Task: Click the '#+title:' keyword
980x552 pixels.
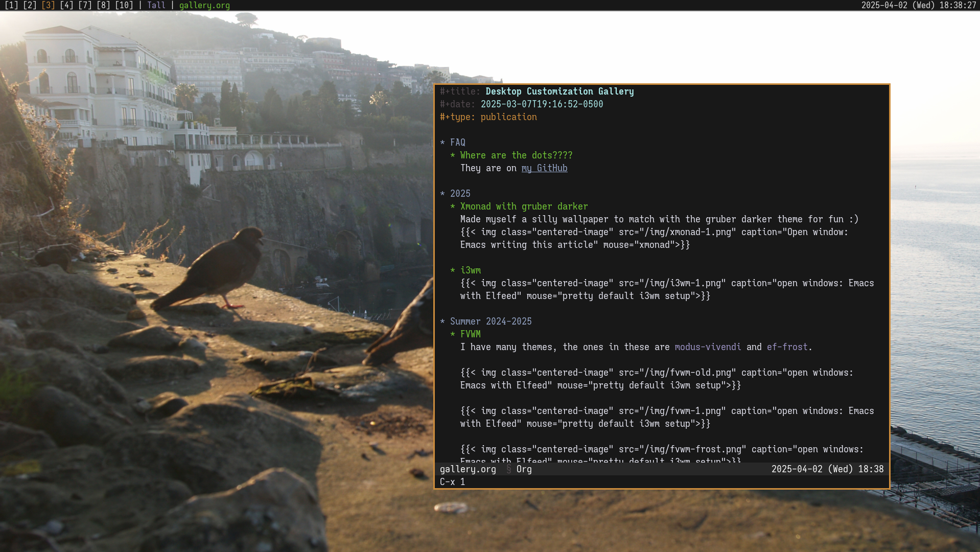Action: (460, 91)
